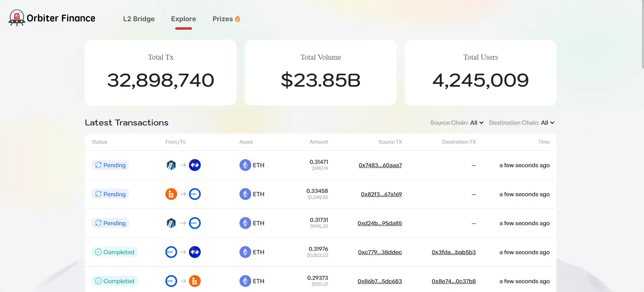
Task: Select the Explore tab
Action: (184, 19)
